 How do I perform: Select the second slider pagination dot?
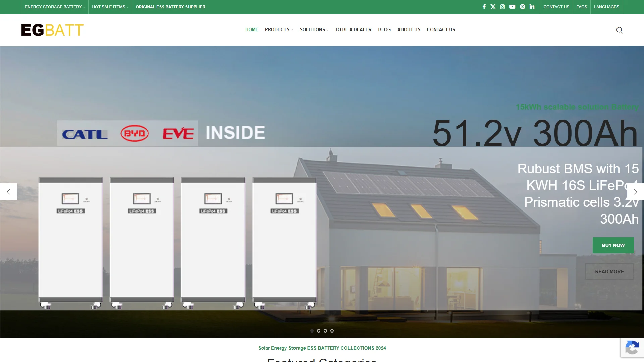[x=319, y=331]
